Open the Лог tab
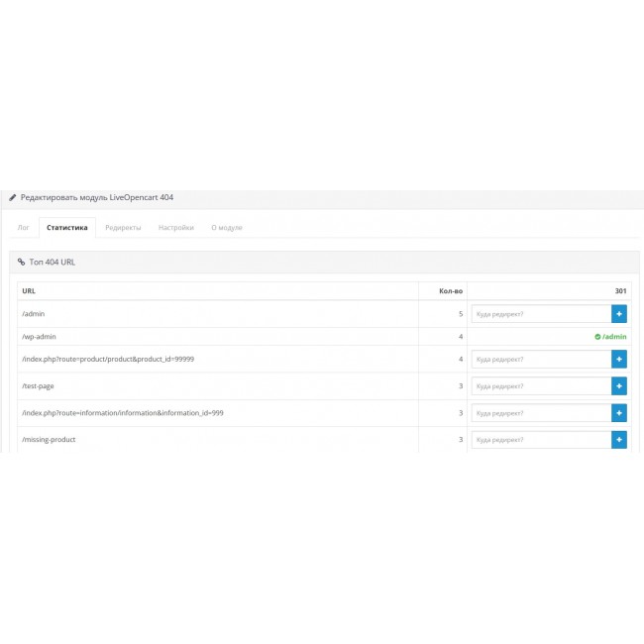 pos(24,228)
